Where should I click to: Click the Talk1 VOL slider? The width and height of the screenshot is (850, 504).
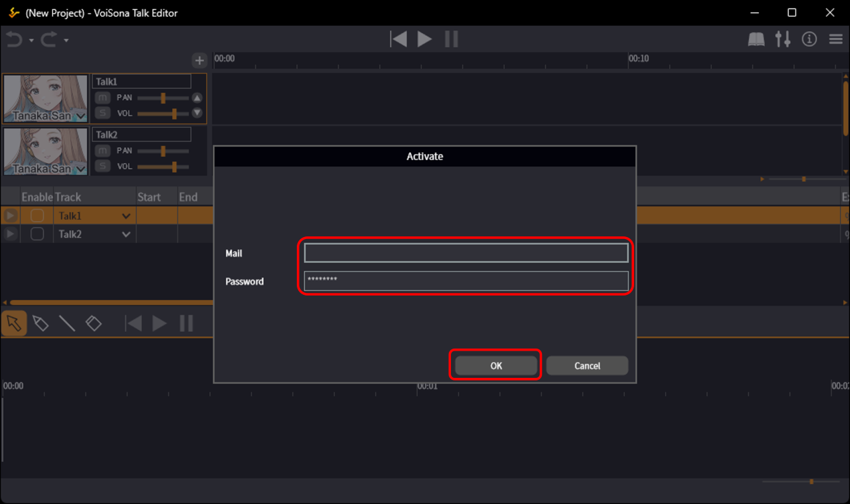click(x=163, y=114)
